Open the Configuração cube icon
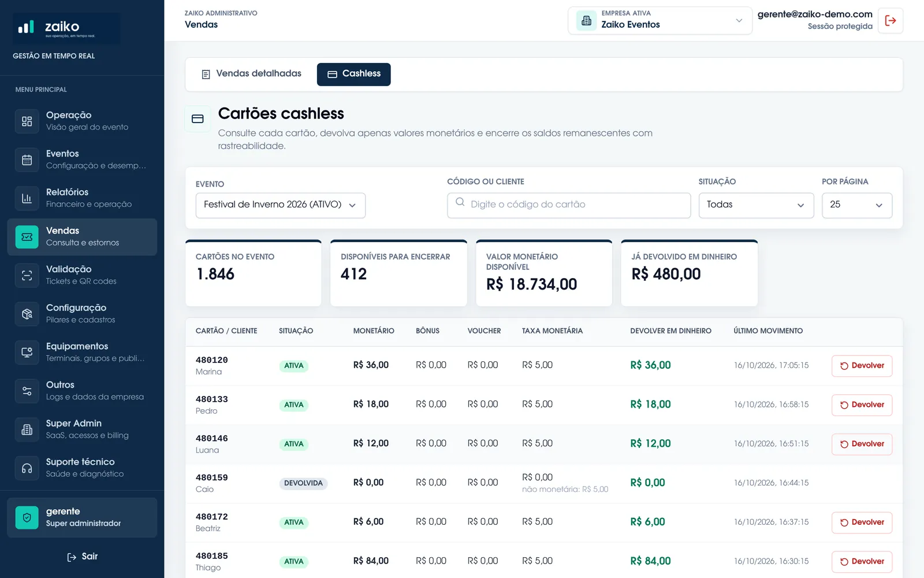924x578 pixels. [x=27, y=314]
